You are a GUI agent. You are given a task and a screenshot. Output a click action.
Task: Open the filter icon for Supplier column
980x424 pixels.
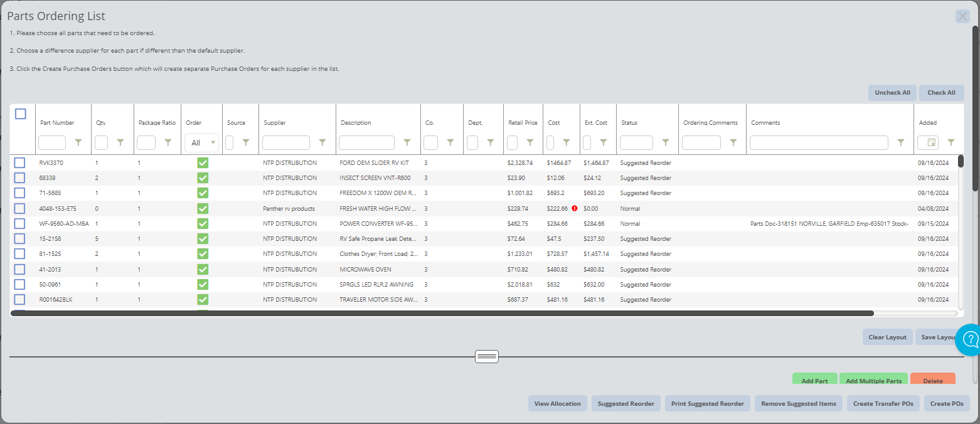click(x=322, y=143)
